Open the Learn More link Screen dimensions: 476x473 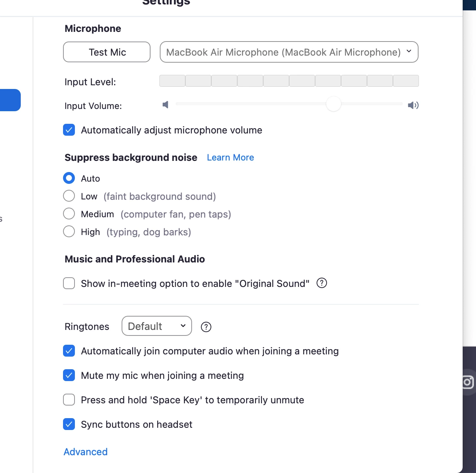coord(230,158)
